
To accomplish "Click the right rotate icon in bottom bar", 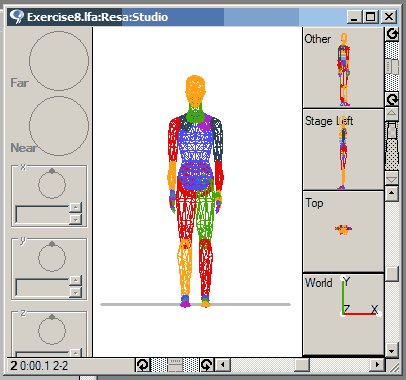I will pyautogui.click(x=207, y=365).
